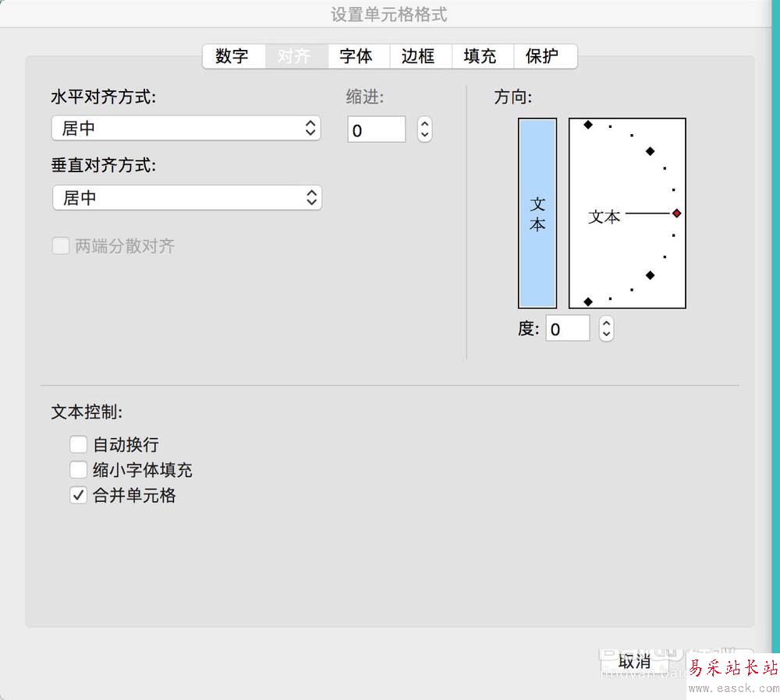Click the bottom diamond in orientation dial

588,301
